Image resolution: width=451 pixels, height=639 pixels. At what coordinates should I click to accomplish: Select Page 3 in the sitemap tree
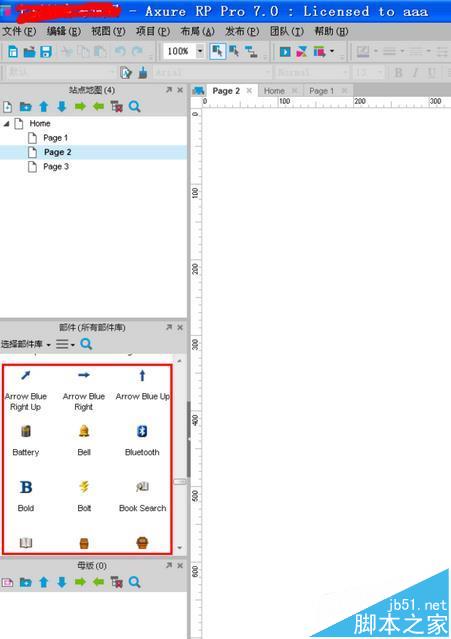(x=55, y=167)
